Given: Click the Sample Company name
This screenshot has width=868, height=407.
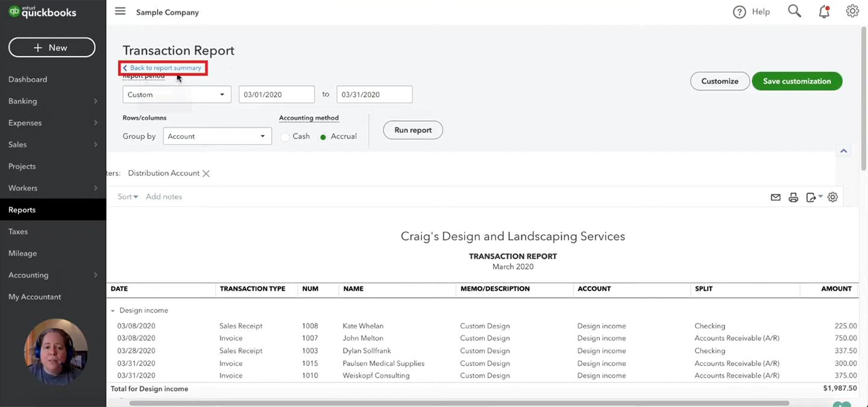Looking at the screenshot, I should [168, 12].
